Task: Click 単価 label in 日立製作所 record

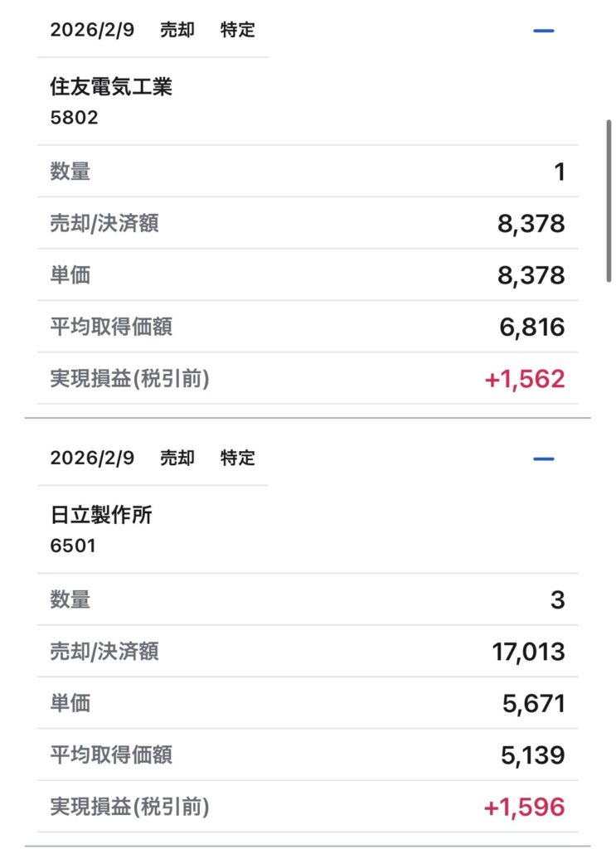Action: point(70,703)
